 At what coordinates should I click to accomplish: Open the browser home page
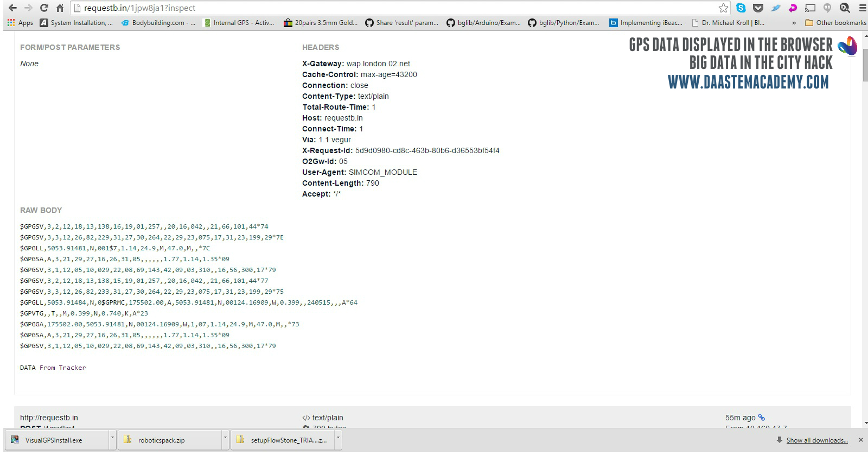tap(60, 8)
